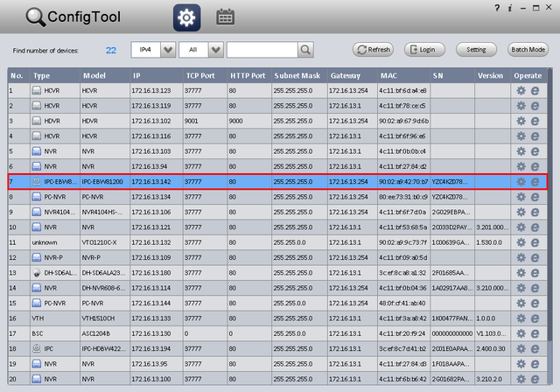Viewport: 560px width, 392px height.
Task: Click gear icon for VTO1210C-X row
Action: pos(521,242)
